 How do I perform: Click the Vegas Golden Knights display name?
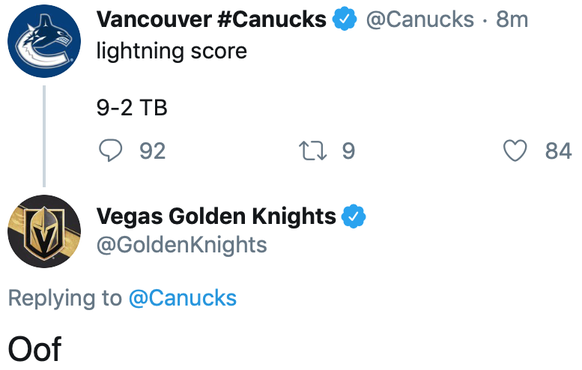click(216, 216)
